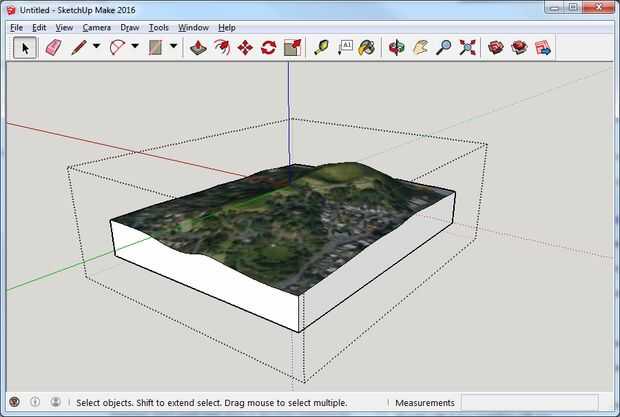Select the Arc tool
Screen dimensions: 620x417
(x=117, y=48)
